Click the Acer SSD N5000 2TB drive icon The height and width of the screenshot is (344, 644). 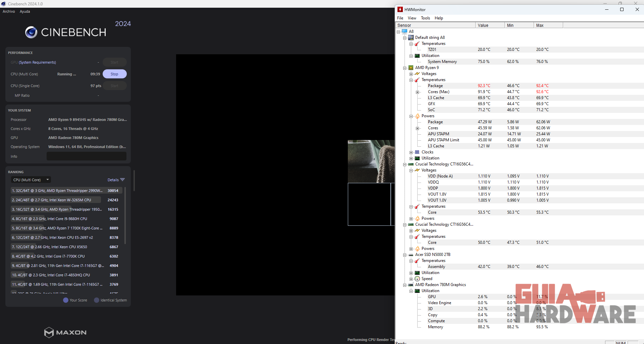click(x=411, y=255)
